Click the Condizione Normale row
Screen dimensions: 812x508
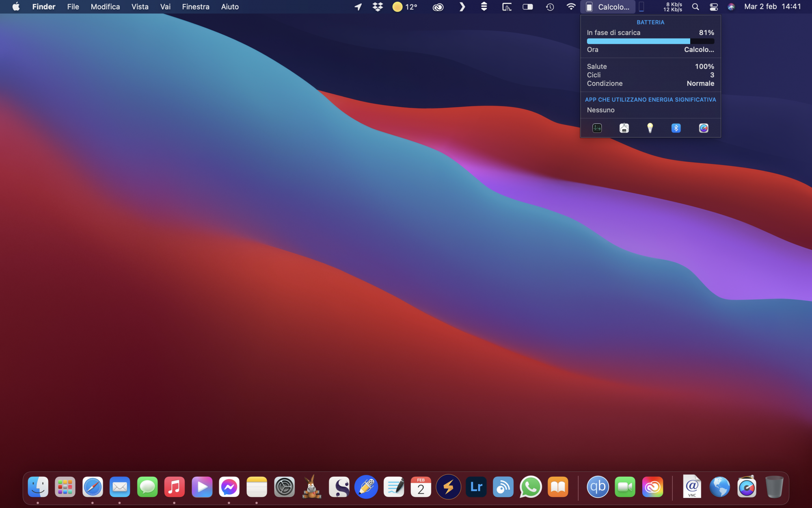point(650,83)
